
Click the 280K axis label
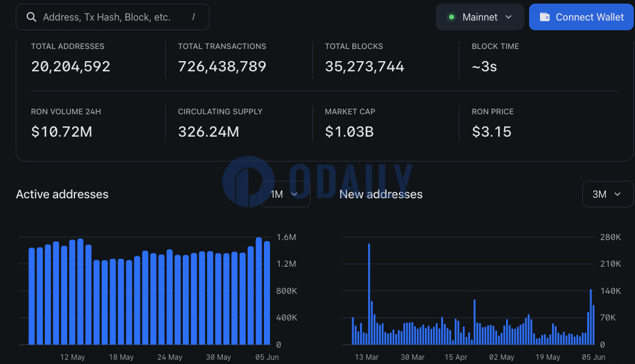[610, 238]
